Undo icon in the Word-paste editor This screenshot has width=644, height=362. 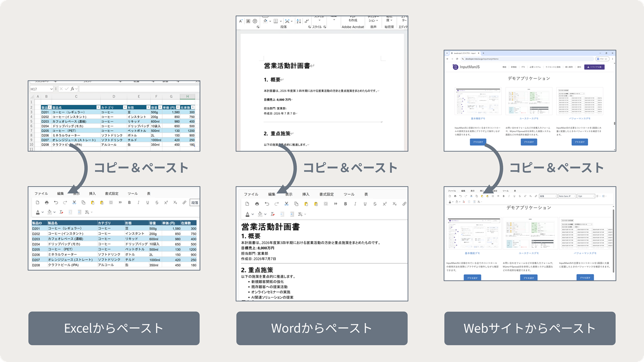(267, 204)
